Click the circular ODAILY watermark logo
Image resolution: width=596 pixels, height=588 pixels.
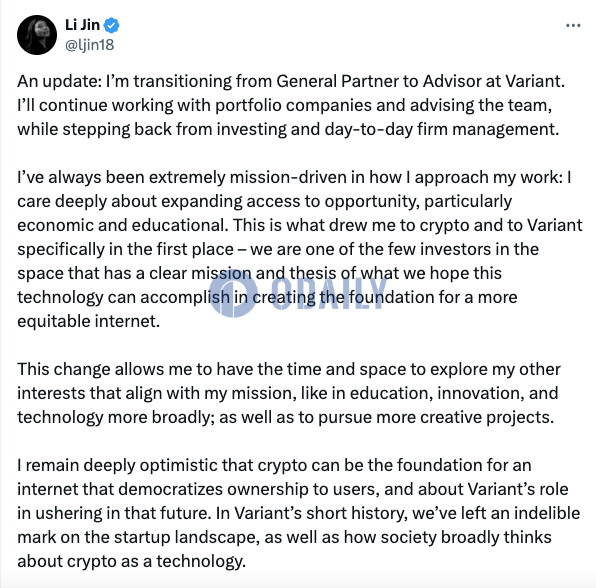click(233, 293)
